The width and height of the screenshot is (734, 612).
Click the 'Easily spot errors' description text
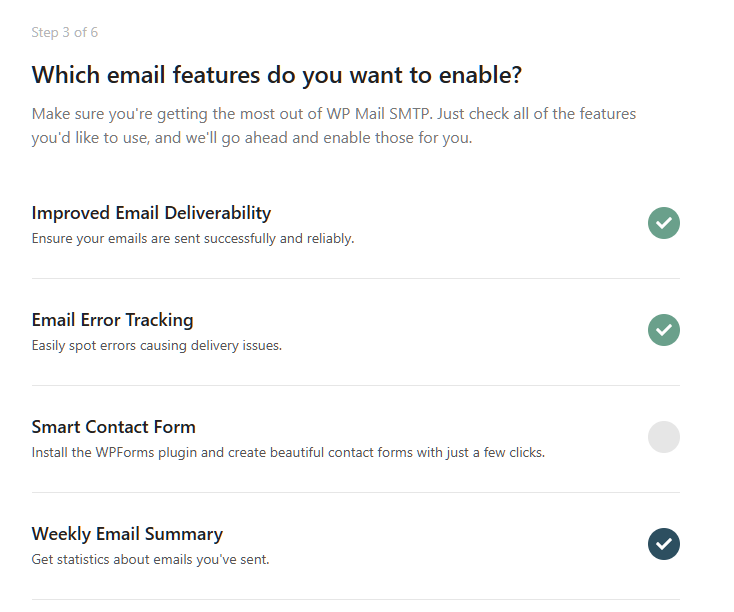(157, 346)
